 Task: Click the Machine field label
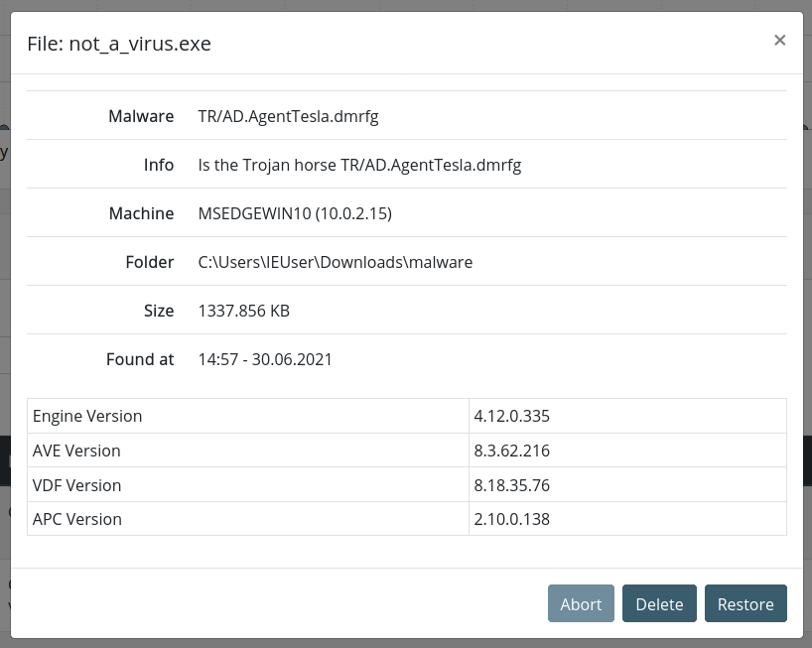click(x=141, y=213)
